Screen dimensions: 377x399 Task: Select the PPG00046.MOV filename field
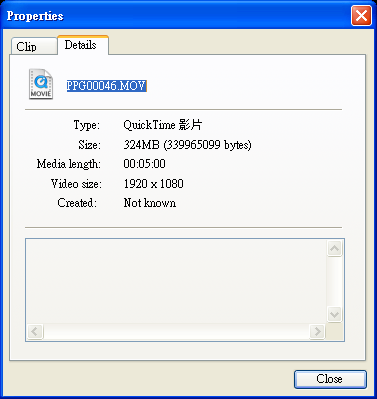pos(106,86)
